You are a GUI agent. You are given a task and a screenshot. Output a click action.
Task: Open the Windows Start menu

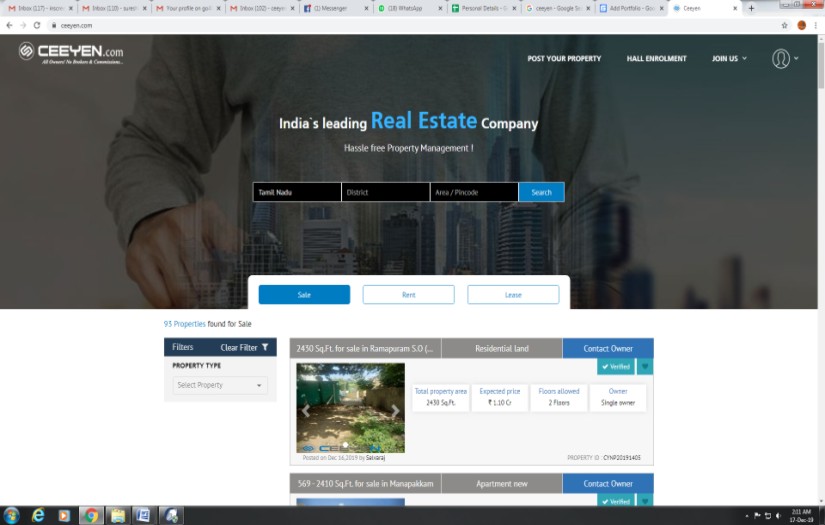point(12,516)
